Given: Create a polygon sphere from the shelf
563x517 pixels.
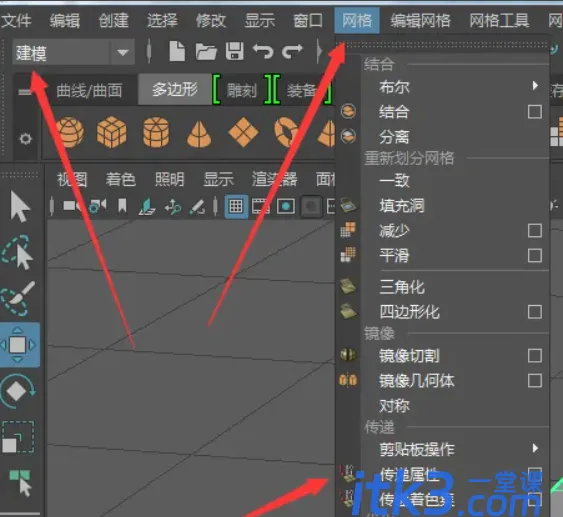Looking at the screenshot, I should click(70, 132).
